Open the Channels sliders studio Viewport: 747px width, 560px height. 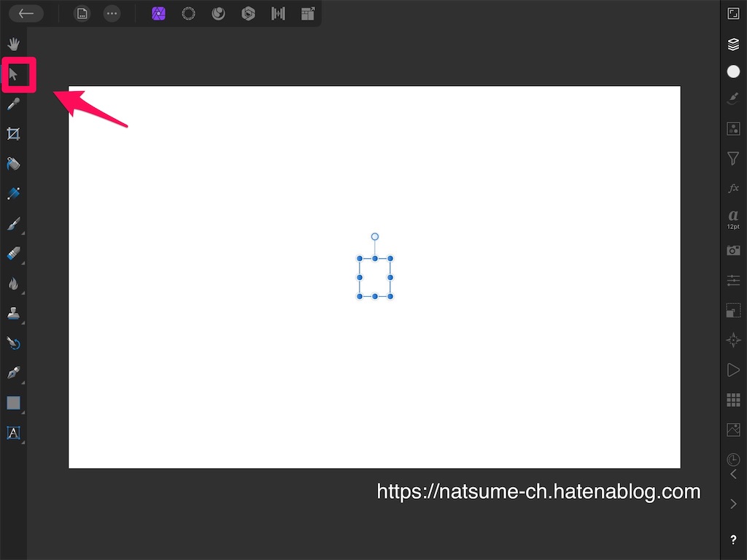coord(733,280)
